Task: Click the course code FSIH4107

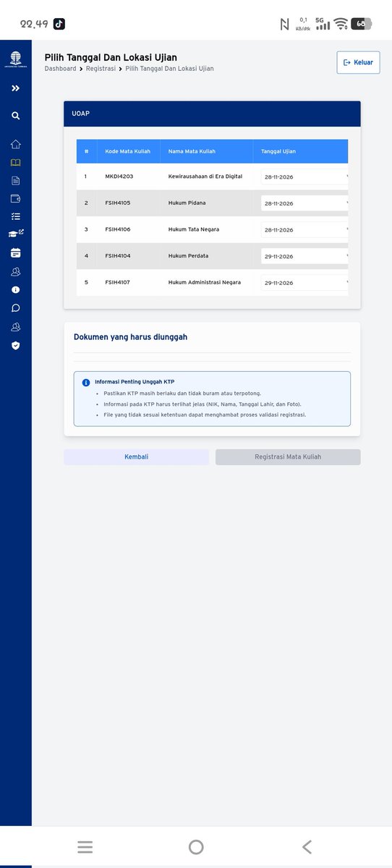Action: [x=118, y=282]
